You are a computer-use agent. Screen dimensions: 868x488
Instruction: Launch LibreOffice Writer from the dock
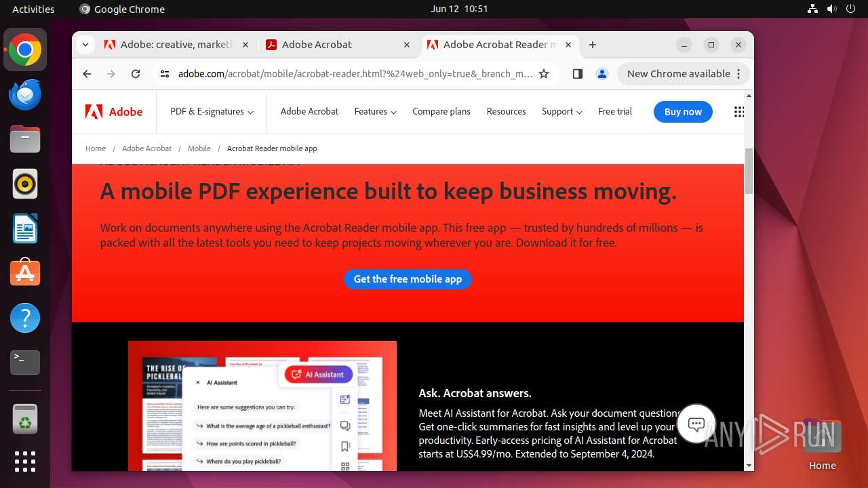coord(25,229)
